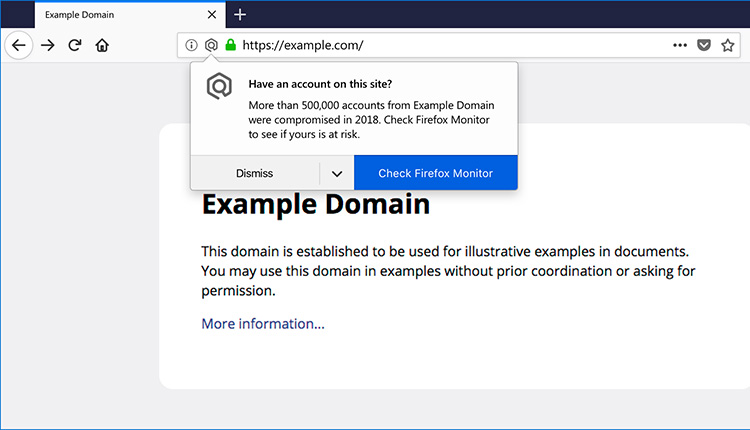
Task: Click the paragraph starting 'This domain is established'
Action: [448, 271]
